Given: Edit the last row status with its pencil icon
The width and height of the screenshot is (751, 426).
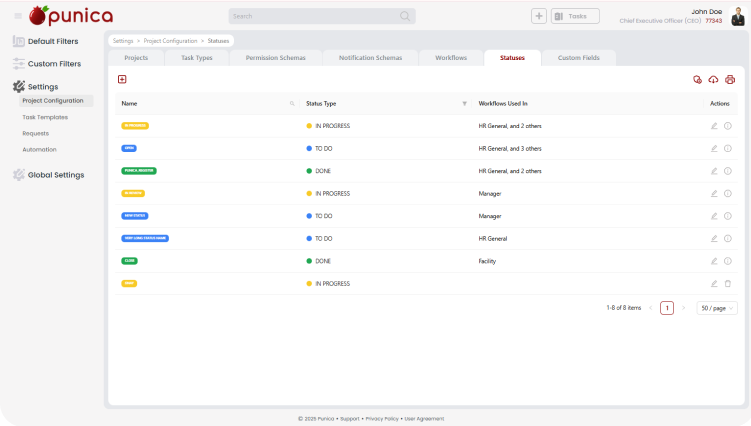Looking at the screenshot, I should 714,284.
